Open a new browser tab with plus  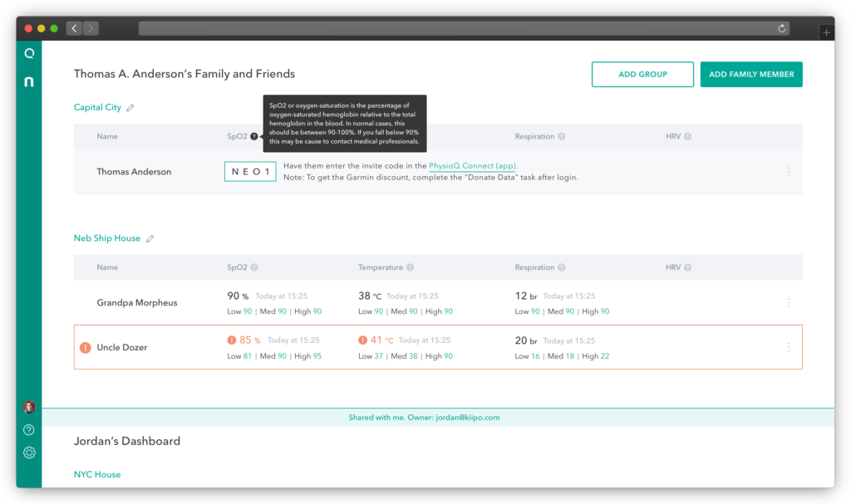(x=826, y=32)
